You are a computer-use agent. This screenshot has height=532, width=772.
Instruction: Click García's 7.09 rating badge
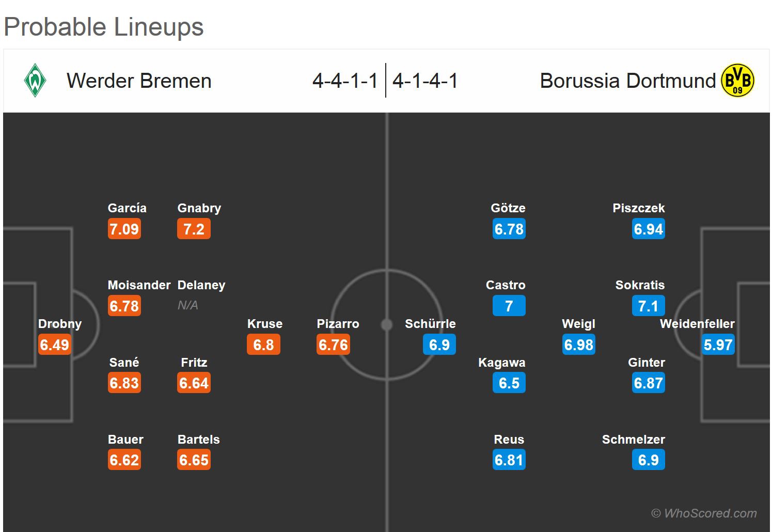124,229
